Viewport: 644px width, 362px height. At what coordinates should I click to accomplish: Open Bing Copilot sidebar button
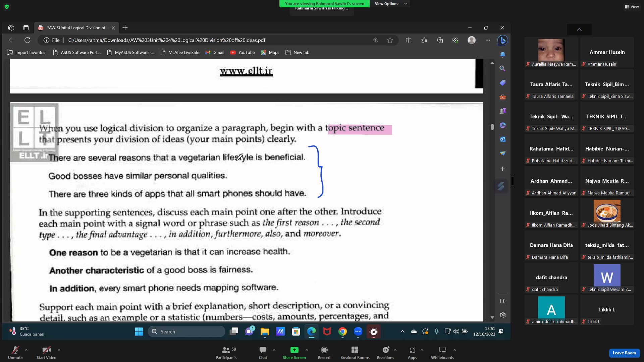[502, 40]
